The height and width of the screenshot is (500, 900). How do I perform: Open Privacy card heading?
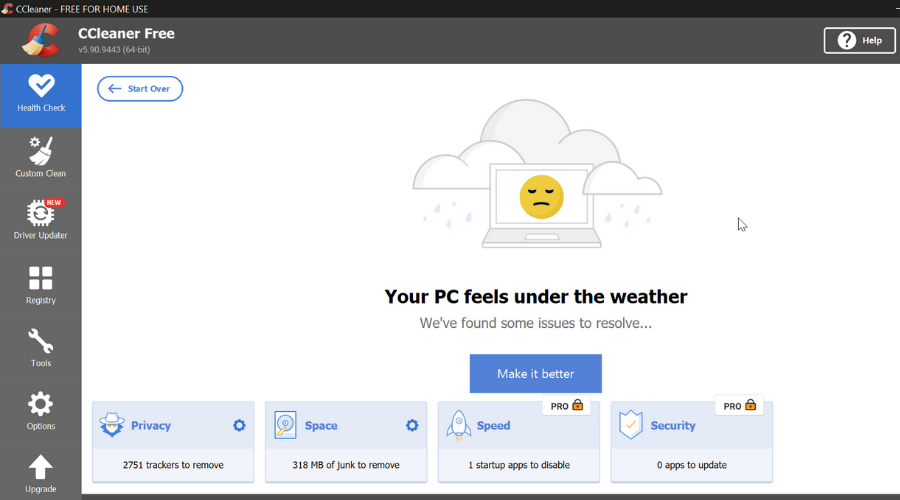coord(151,425)
